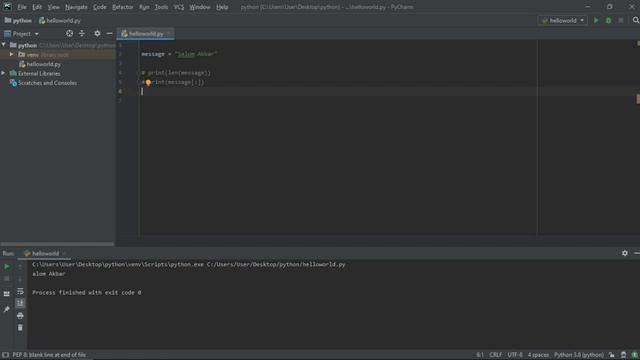Click line:column indicator in status bar
Screen dimensions: 640x360
(x=480, y=355)
